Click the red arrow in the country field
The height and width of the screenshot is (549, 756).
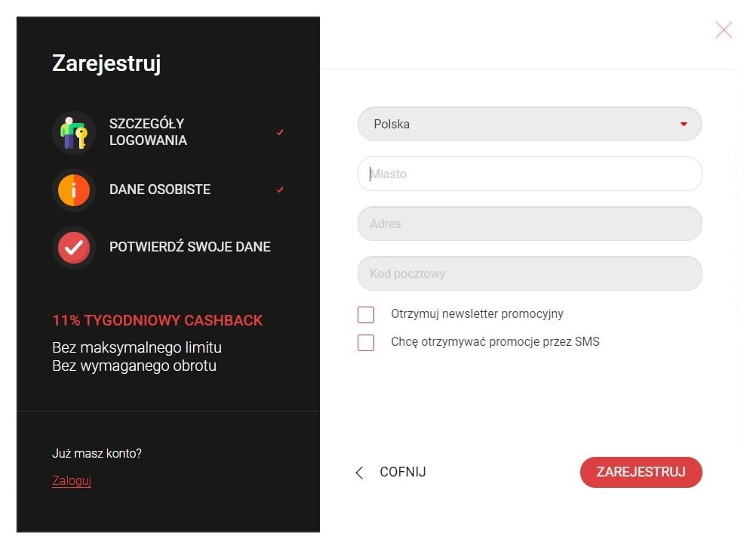click(684, 125)
